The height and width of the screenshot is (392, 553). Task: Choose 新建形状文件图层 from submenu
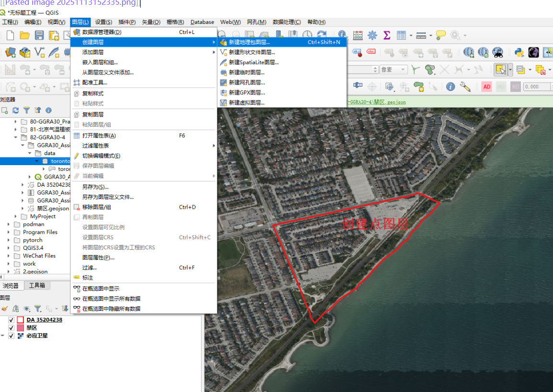tap(282, 52)
